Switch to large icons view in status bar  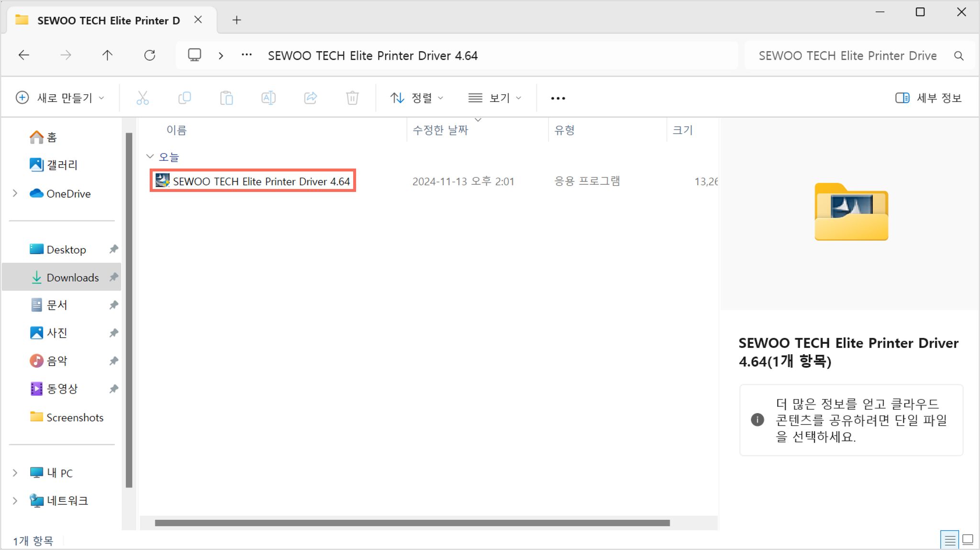click(968, 540)
